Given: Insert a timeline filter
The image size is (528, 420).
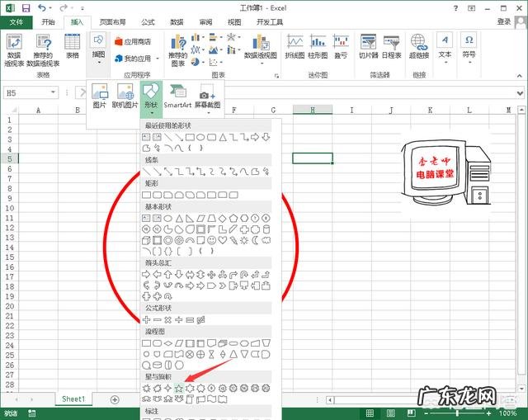Looking at the screenshot, I should pyautogui.click(x=391, y=46).
